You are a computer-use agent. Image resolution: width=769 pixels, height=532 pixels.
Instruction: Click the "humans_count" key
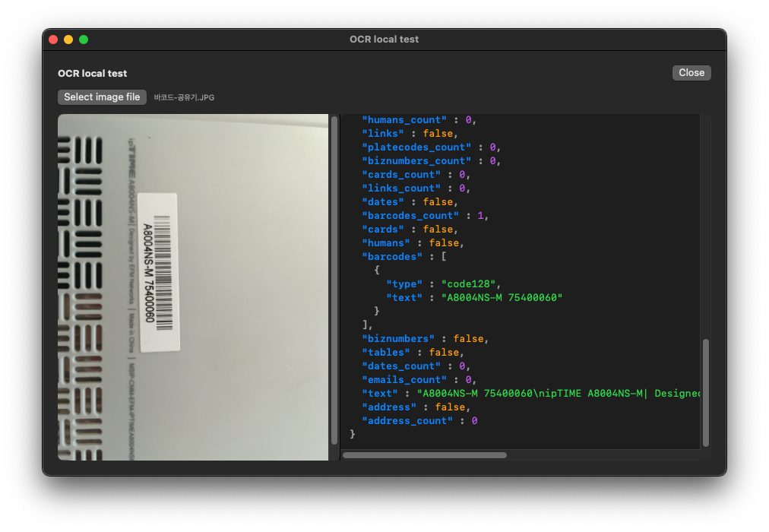coord(404,119)
